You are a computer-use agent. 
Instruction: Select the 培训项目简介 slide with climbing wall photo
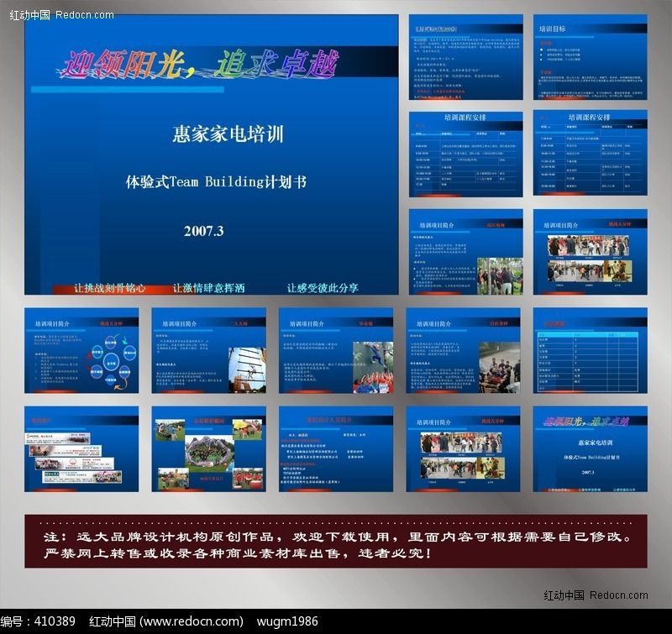[x=336, y=350]
